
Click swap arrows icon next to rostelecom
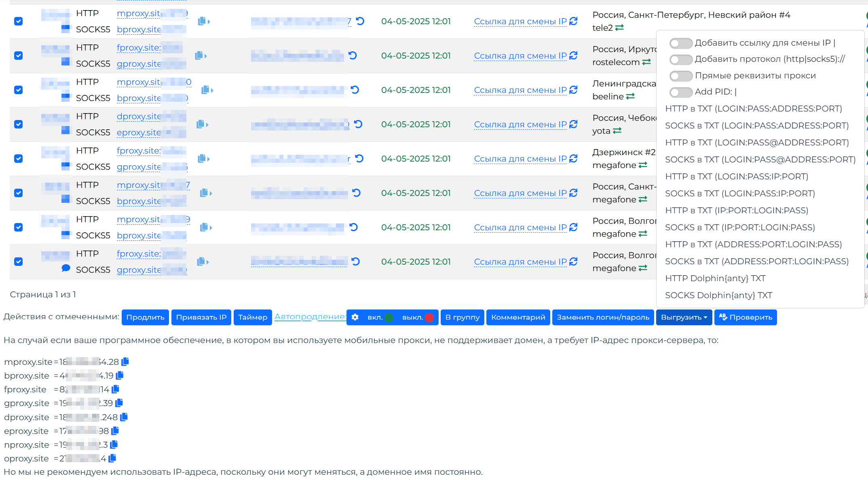[x=646, y=62]
